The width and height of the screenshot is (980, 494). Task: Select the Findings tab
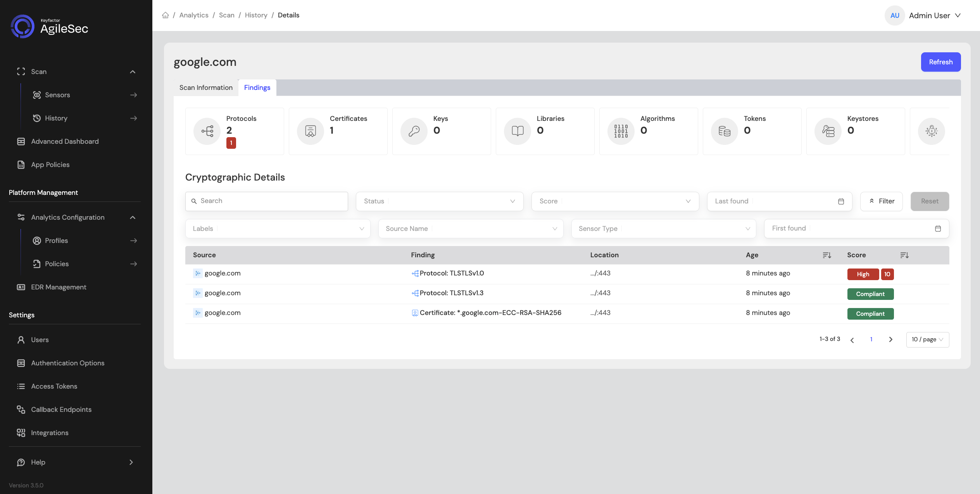pos(257,88)
